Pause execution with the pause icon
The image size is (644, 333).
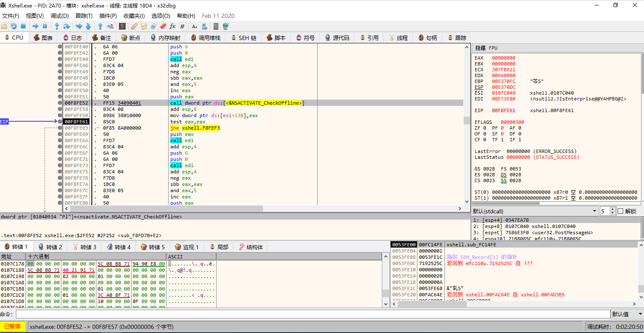[x=45, y=26]
